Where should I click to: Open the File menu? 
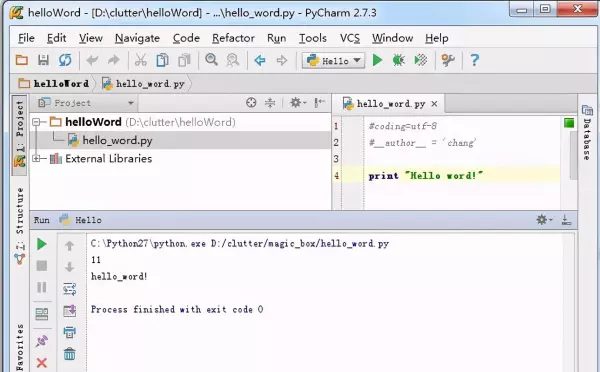point(26,38)
